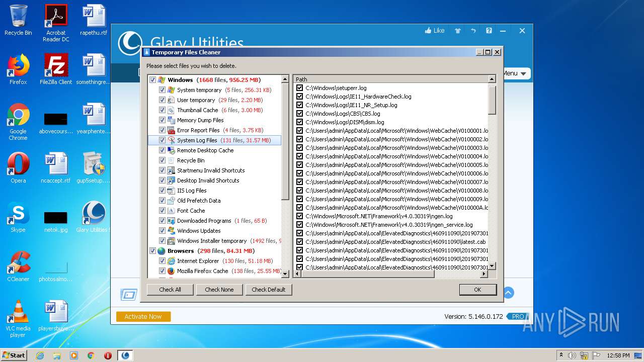Select System Log Files tree item
Viewport: 644px width, 362px height.
coord(214,140)
